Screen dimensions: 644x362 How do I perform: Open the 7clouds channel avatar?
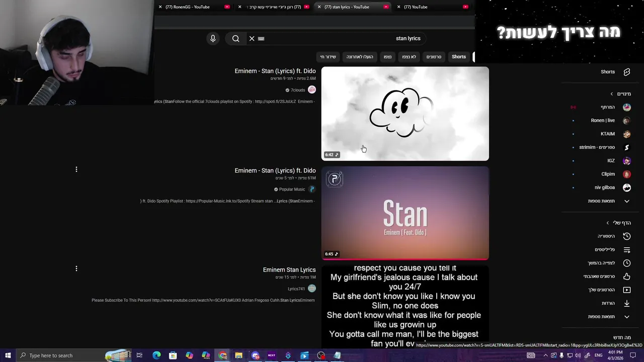click(x=312, y=90)
